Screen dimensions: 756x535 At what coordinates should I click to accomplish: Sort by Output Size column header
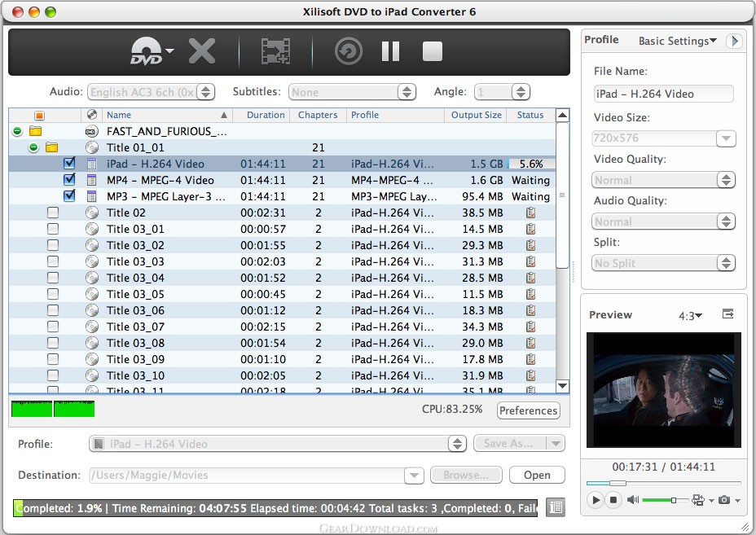click(476, 115)
